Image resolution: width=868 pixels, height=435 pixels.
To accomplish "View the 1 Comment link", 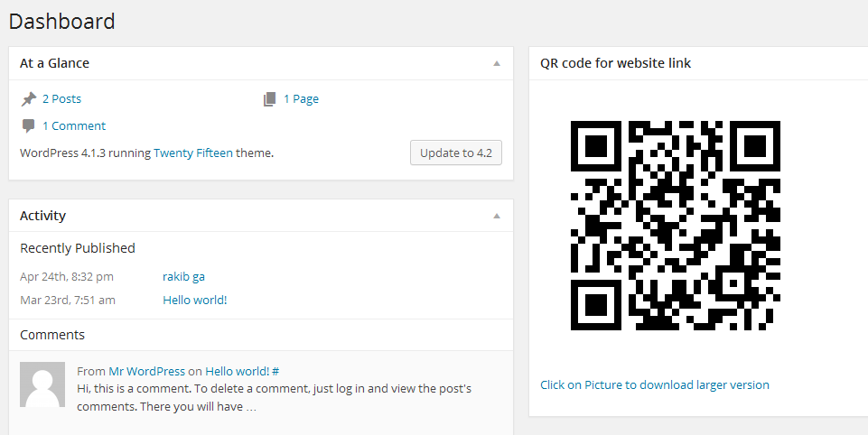I will (x=74, y=126).
